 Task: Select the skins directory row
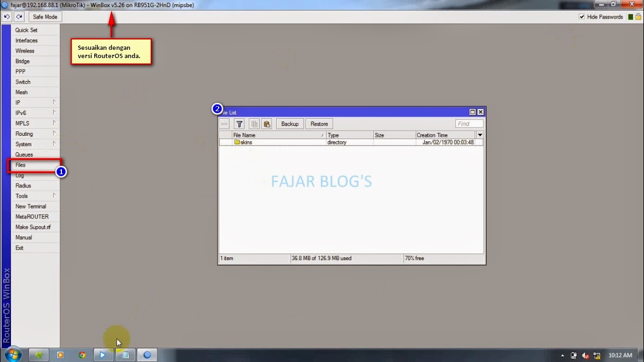351,142
